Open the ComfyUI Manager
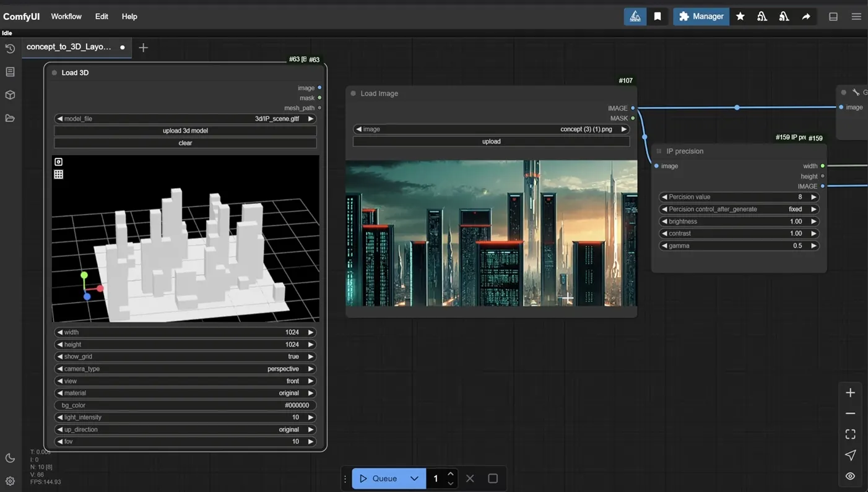This screenshot has height=492, width=868. tap(701, 16)
